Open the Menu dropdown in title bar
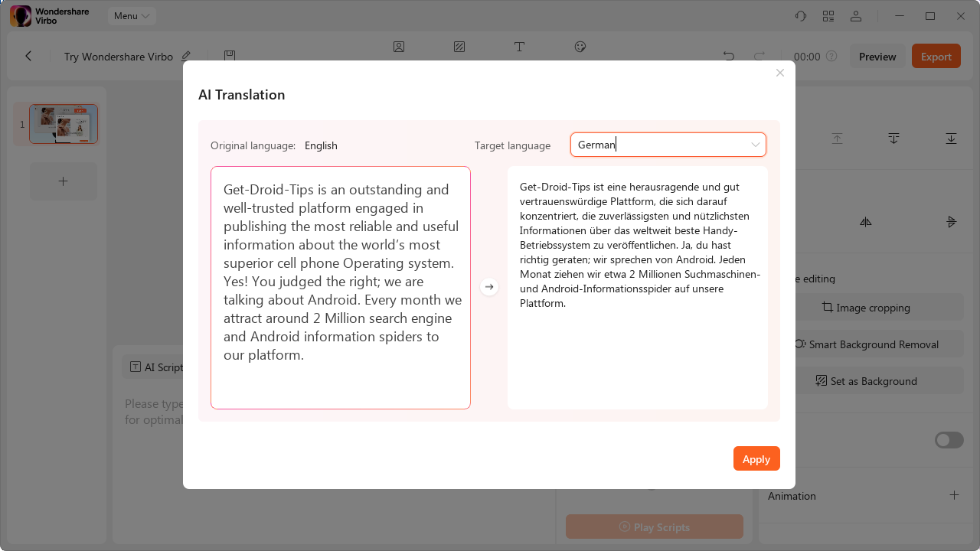980x551 pixels. pyautogui.click(x=132, y=16)
